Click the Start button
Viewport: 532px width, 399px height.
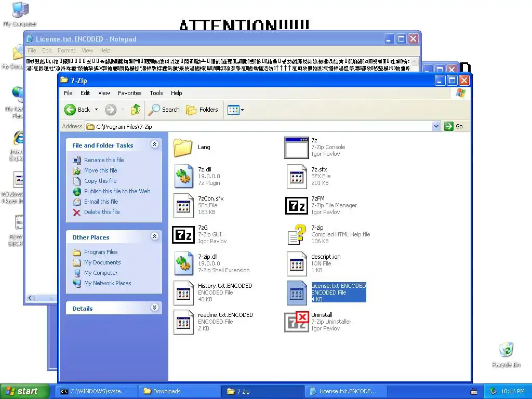click(24, 391)
